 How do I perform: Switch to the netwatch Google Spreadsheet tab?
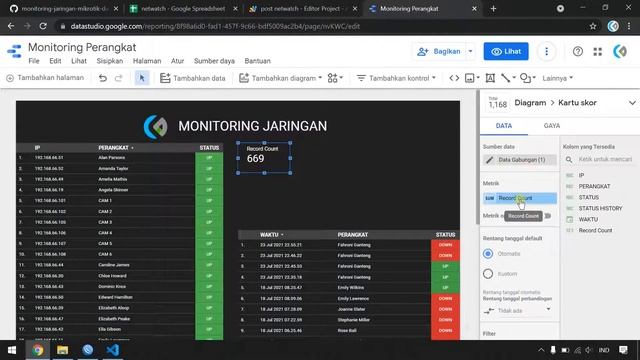182,9
